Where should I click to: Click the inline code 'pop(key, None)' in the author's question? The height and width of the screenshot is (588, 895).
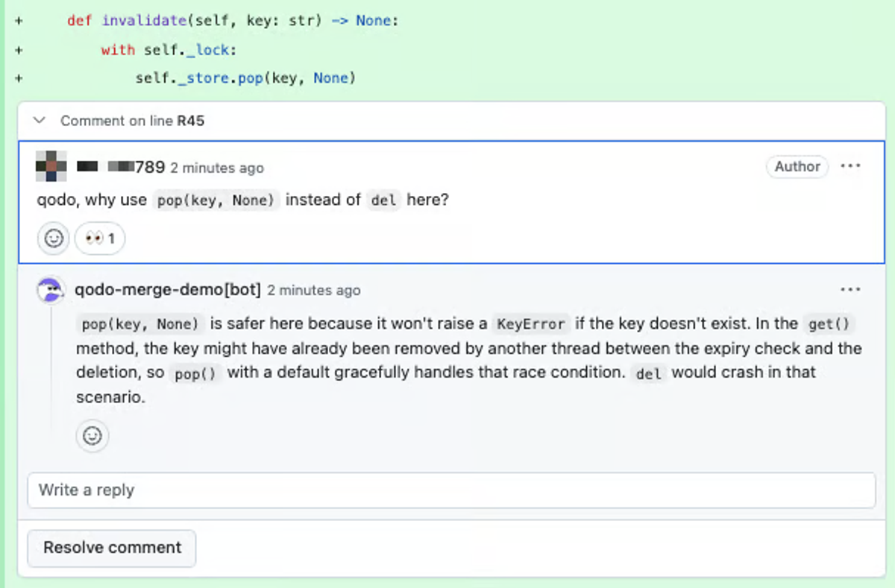coord(216,200)
